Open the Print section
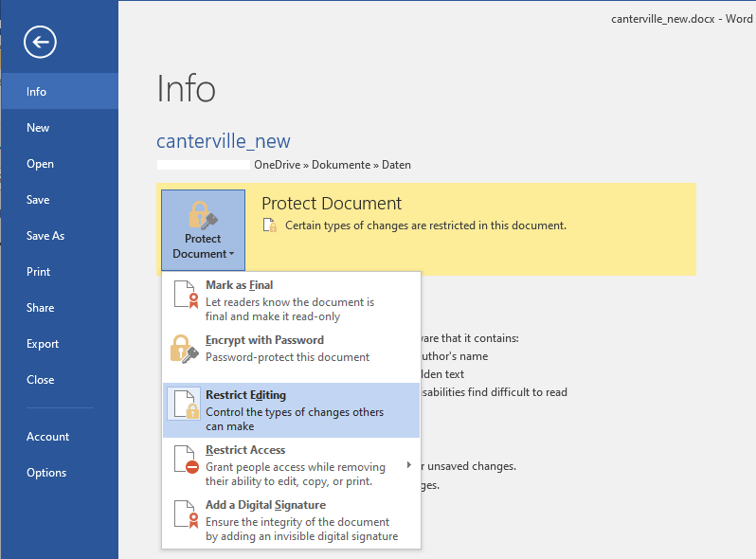This screenshot has height=559, width=756. pos(39,272)
